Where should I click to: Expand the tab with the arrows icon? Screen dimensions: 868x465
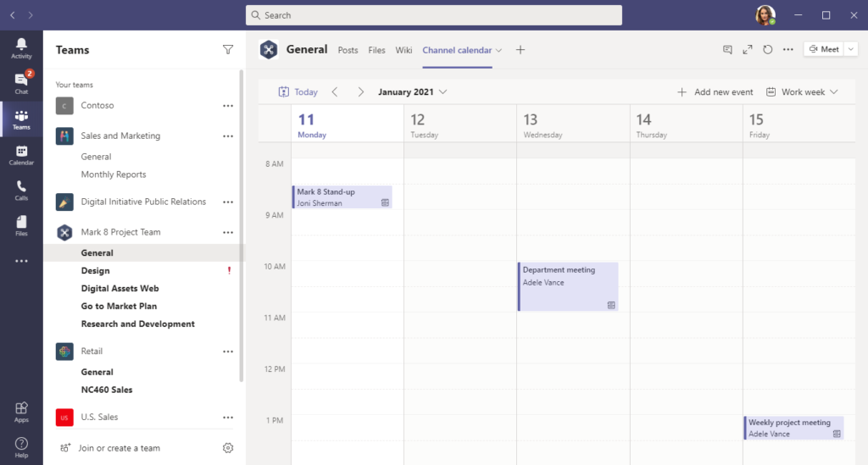(x=748, y=50)
